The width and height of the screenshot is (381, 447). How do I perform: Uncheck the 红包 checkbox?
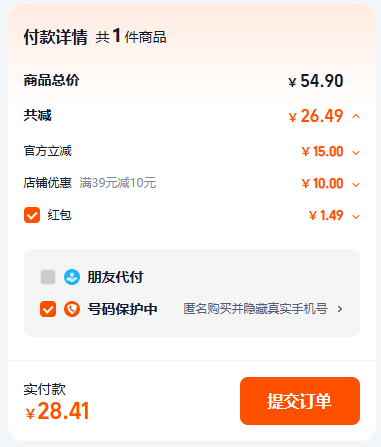click(32, 215)
